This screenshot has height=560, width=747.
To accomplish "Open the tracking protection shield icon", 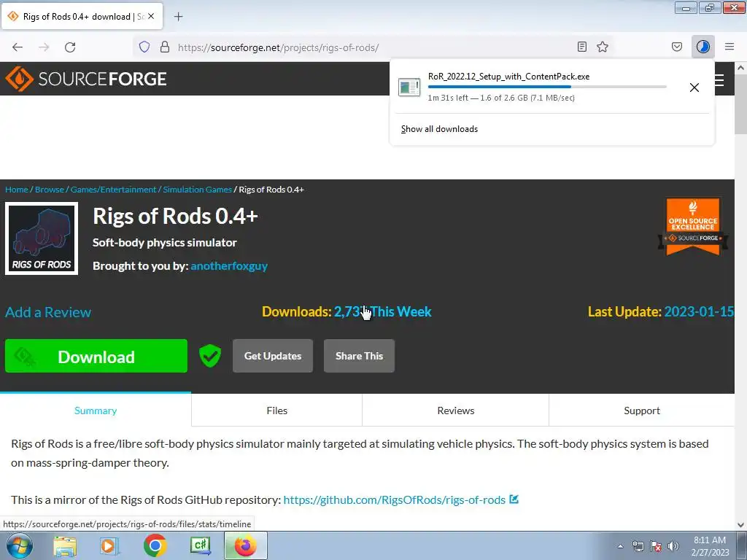I will pos(144,47).
